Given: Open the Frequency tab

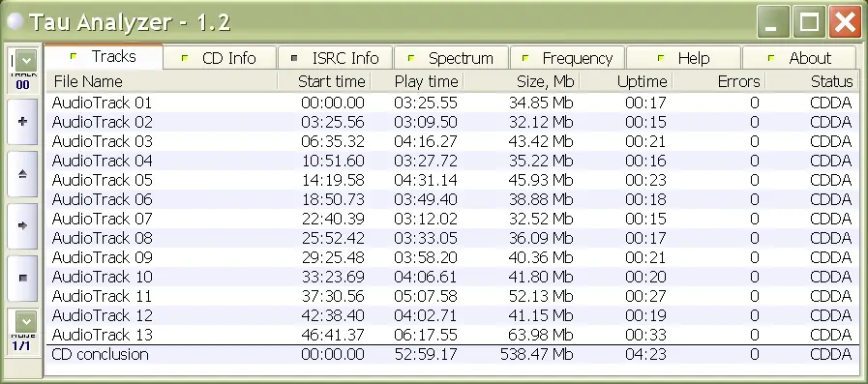Looking at the screenshot, I should 567,58.
